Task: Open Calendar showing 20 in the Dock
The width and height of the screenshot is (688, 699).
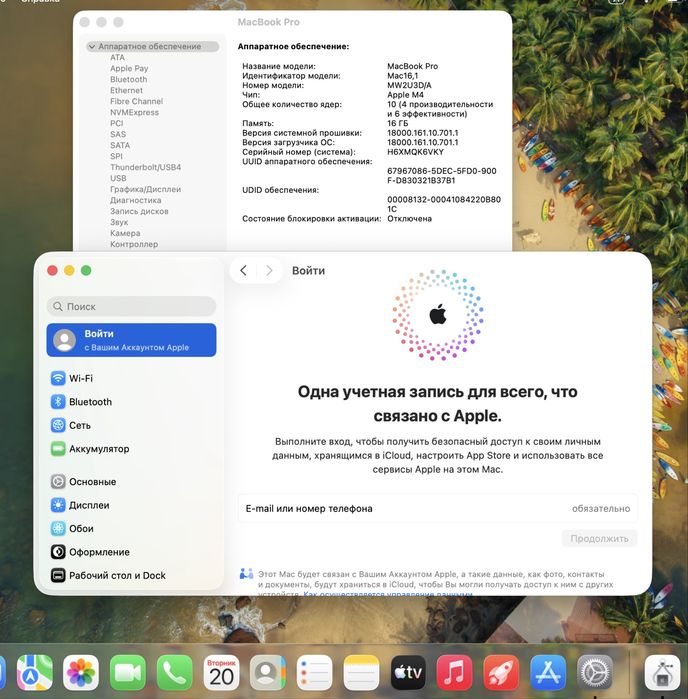Action: [222, 673]
